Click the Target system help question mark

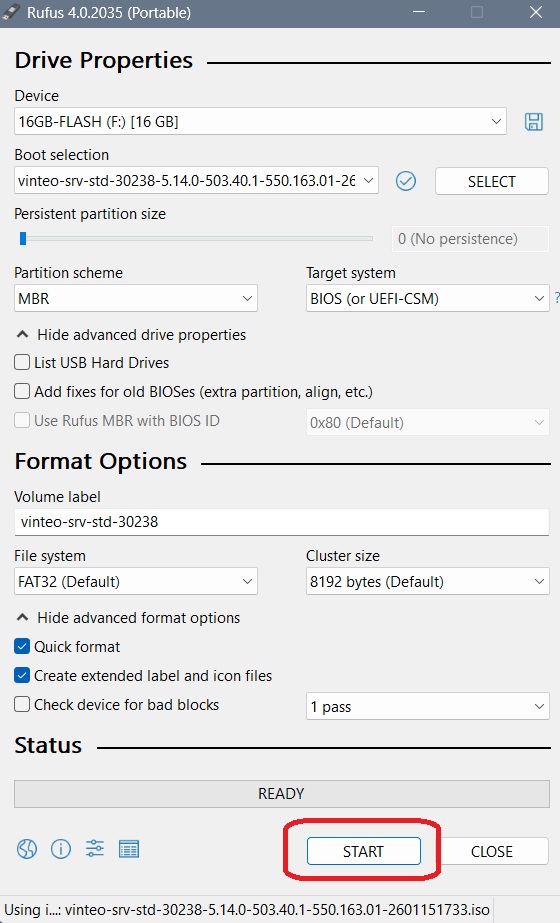tap(556, 298)
